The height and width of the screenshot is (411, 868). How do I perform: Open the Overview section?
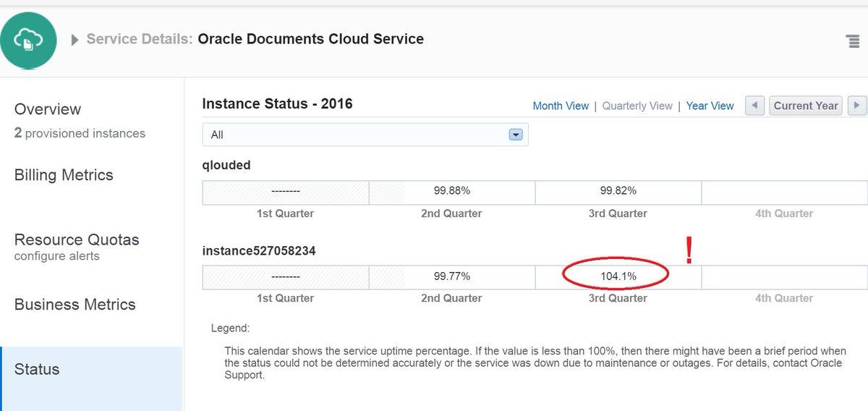coord(48,109)
